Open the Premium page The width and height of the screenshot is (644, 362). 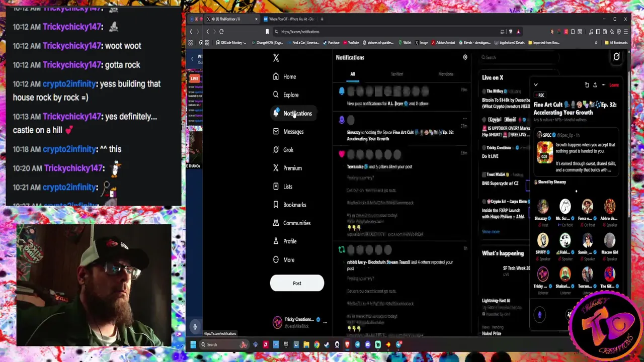point(287,168)
